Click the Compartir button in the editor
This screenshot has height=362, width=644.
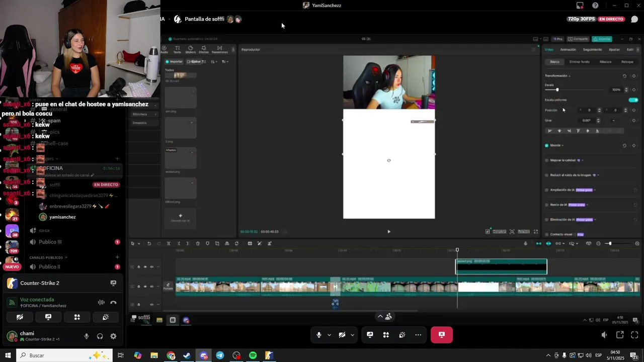pyautogui.click(x=578, y=39)
